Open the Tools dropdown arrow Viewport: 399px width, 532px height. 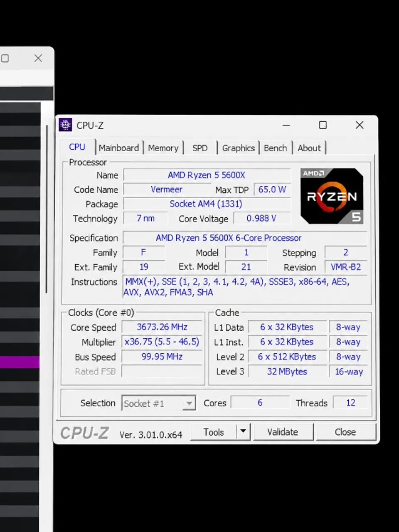click(x=243, y=432)
